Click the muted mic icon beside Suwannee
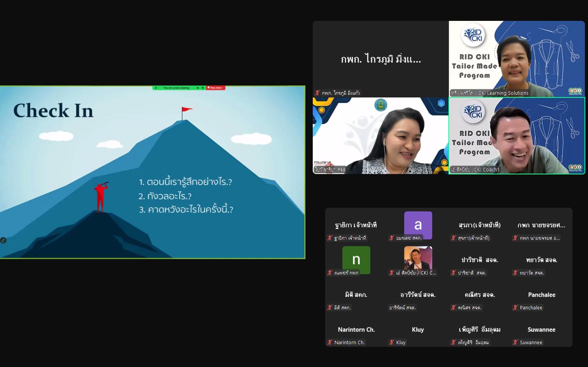 click(515, 343)
